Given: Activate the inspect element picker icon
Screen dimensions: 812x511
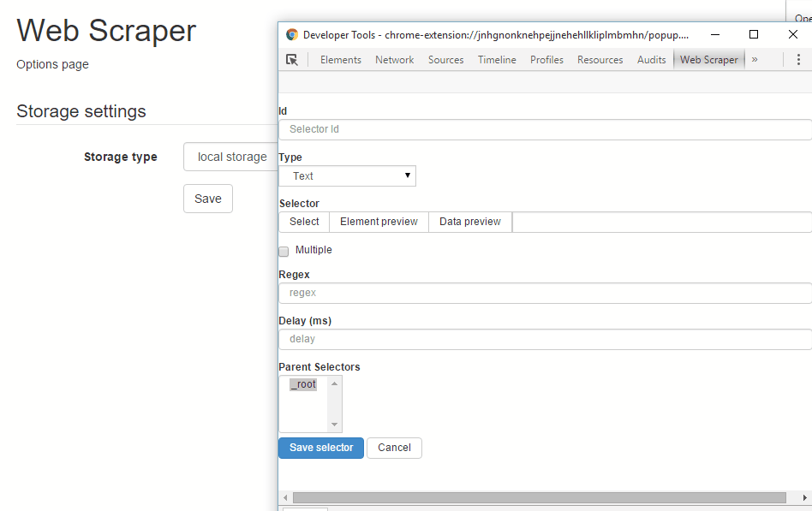Looking at the screenshot, I should coord(292,60).
